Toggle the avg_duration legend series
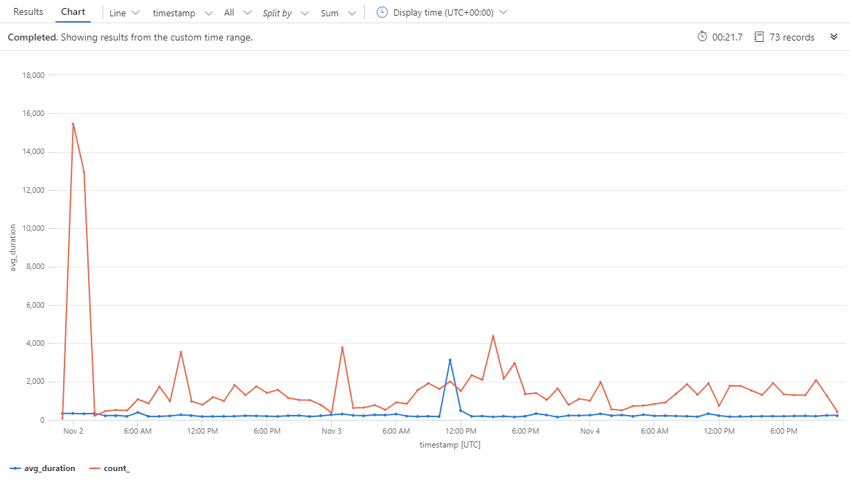 pyautogui.click(x=49, y=468)
